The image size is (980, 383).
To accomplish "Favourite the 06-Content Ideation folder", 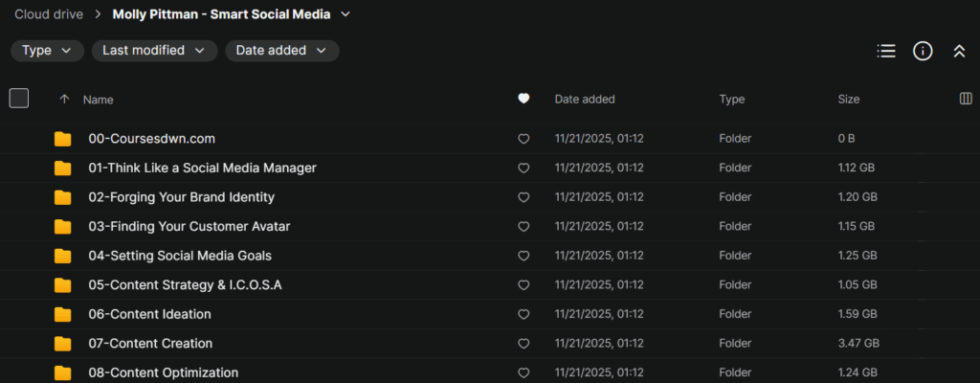I will tap(523, 314).
